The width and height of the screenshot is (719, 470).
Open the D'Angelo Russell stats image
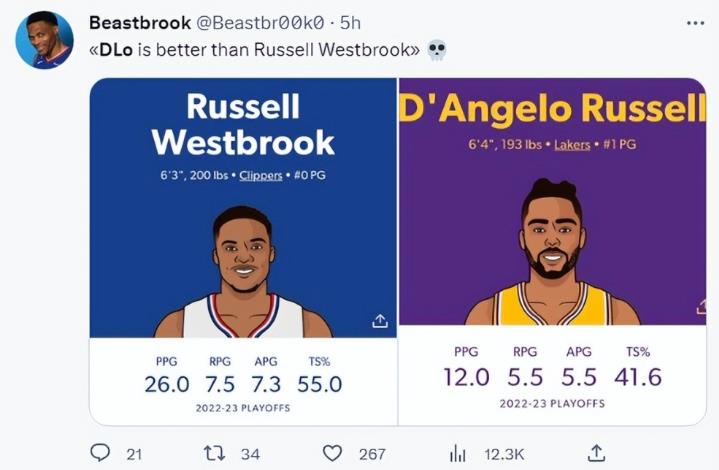point(553,252)
